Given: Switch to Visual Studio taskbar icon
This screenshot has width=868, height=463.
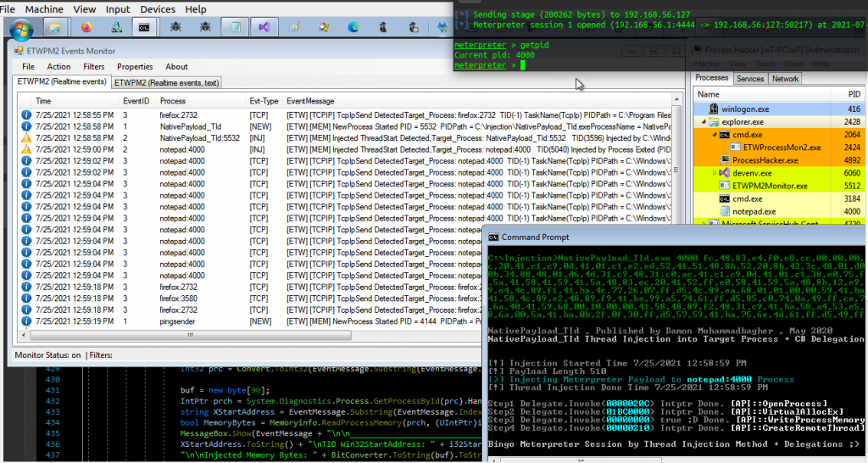Looking at the screenshot, I should [x=264, y=28].
